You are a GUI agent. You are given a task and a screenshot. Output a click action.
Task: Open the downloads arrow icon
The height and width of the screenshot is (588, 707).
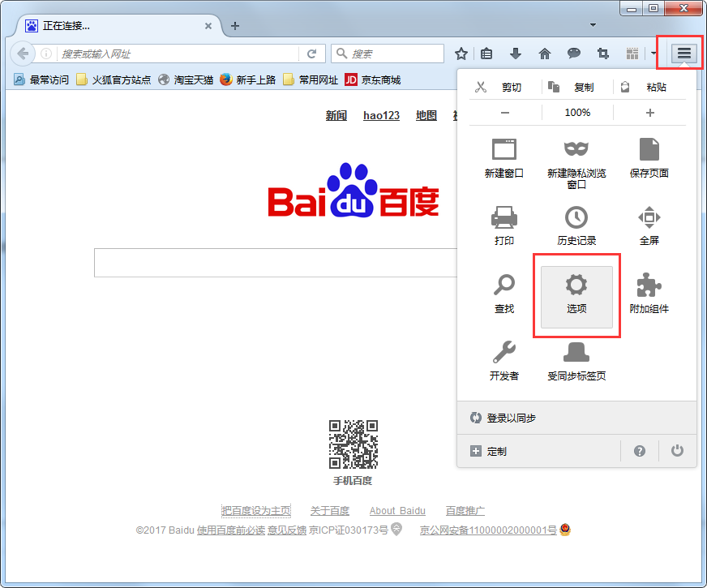[516, 54]
